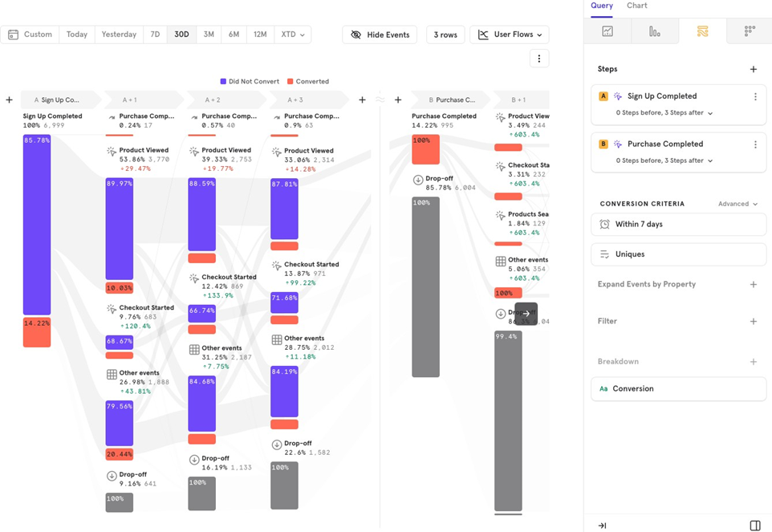The height and width of the screenshot is (532, 772).
Task: Open the Advanced conversion criteria dropdown
Action: point(737,204)
